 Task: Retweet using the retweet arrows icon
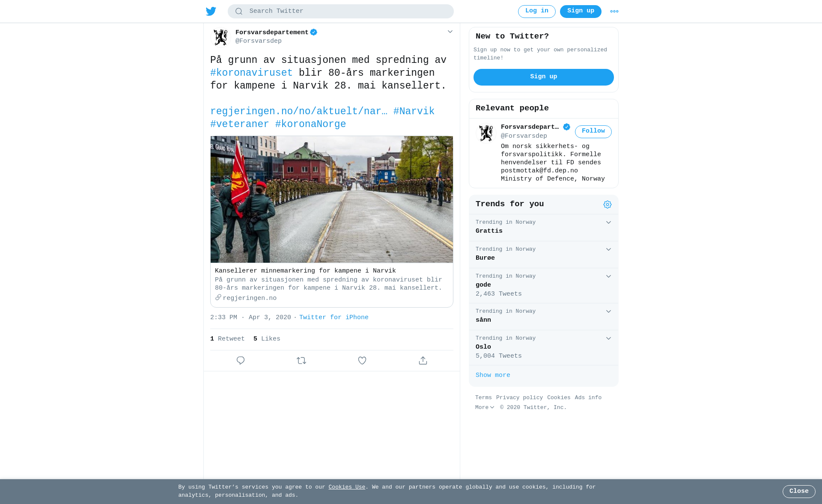pyautogui.click(x=301, y=361)
